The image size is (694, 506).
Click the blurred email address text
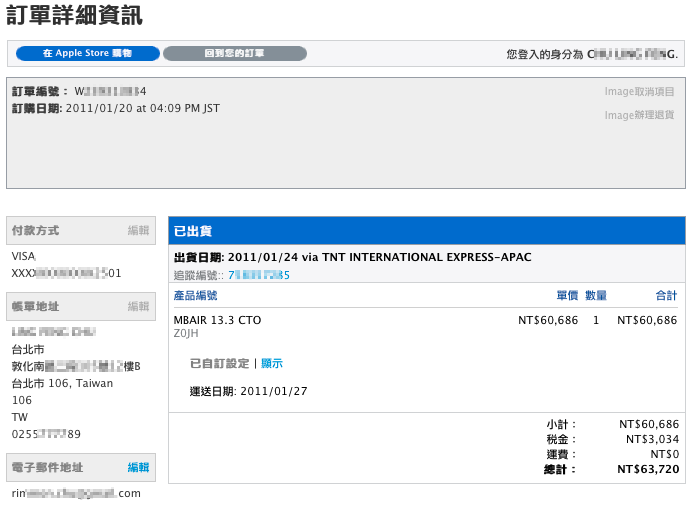click(76, 493)
